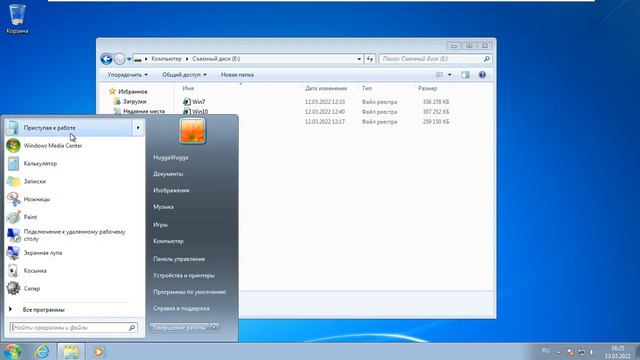This screenshot has height=360, width=640.
Task: Click the refresh button by address bar
Action: pos(370,59)
